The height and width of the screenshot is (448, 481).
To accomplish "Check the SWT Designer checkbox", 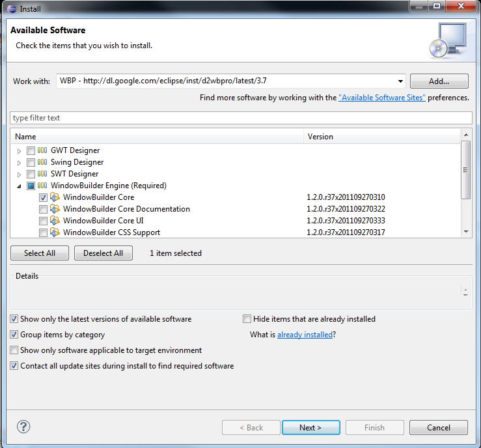I will click(x=31, y=174).
